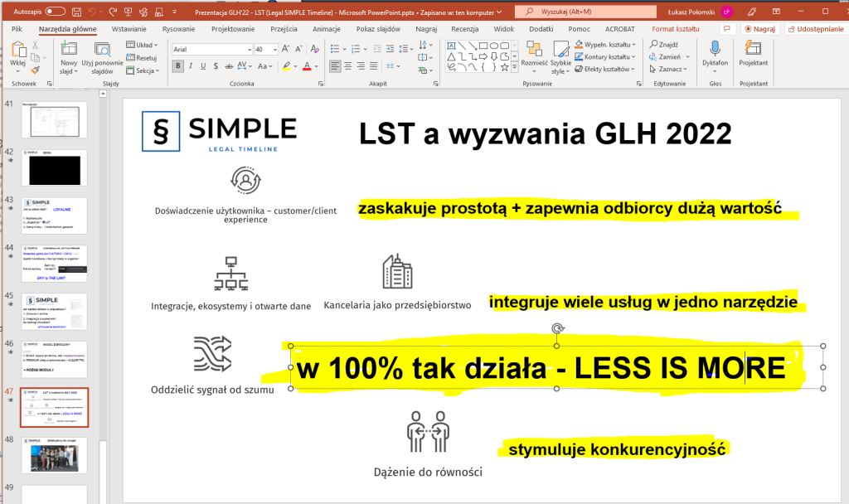Toggle Italic formatting button
The height and width of the screenshot is (504, 849).
point(191,66)
